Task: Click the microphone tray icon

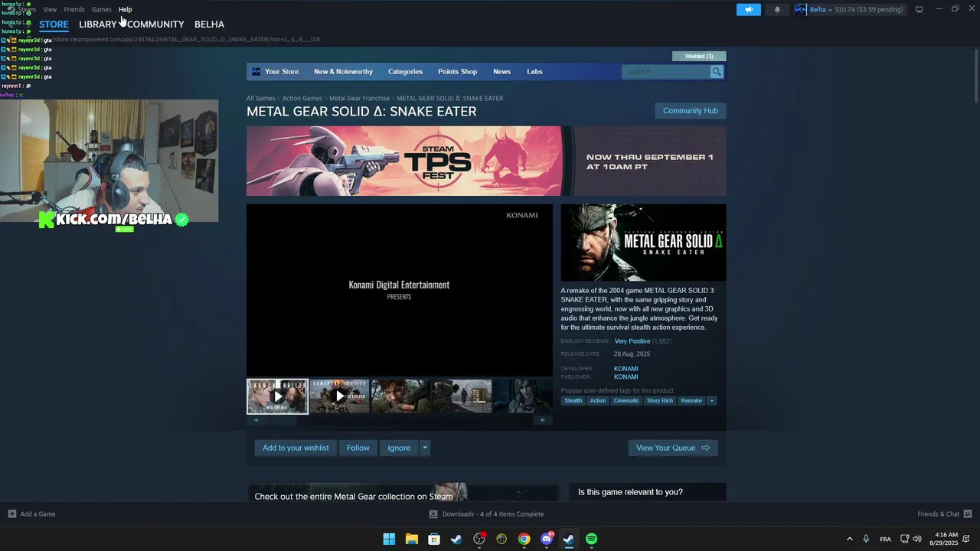Action: [x=866, y=539]
